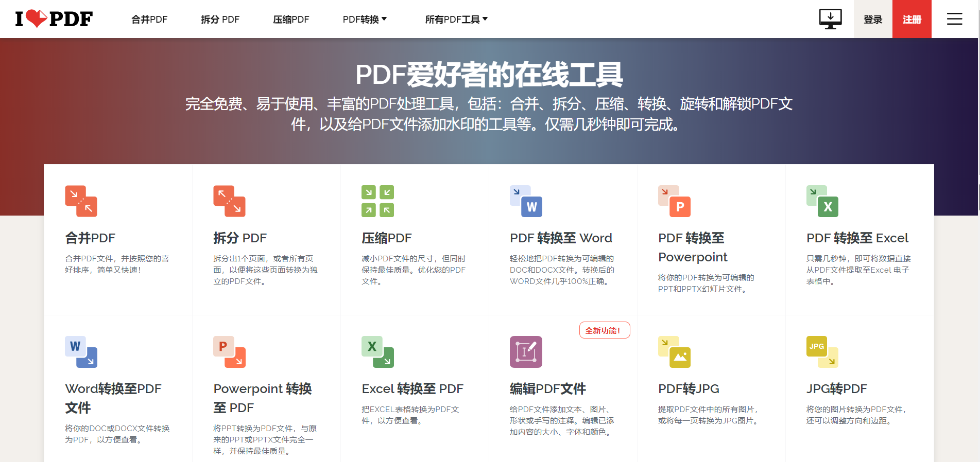Click the 登录 login button

[x=873, y=19]
